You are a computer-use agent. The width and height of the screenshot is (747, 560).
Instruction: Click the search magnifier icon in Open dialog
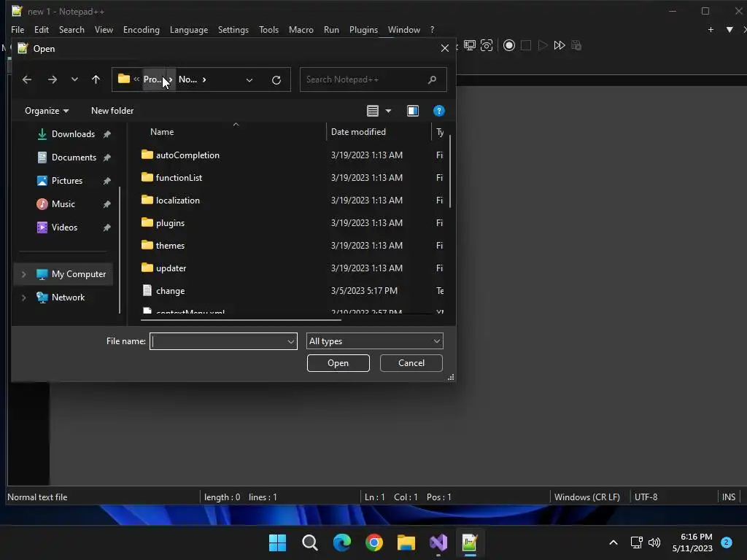432,79
